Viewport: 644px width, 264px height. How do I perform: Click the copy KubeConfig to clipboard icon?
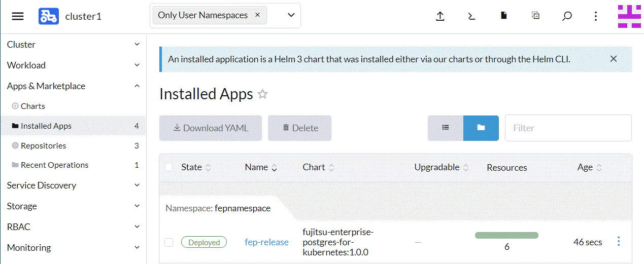click(535, 16)
